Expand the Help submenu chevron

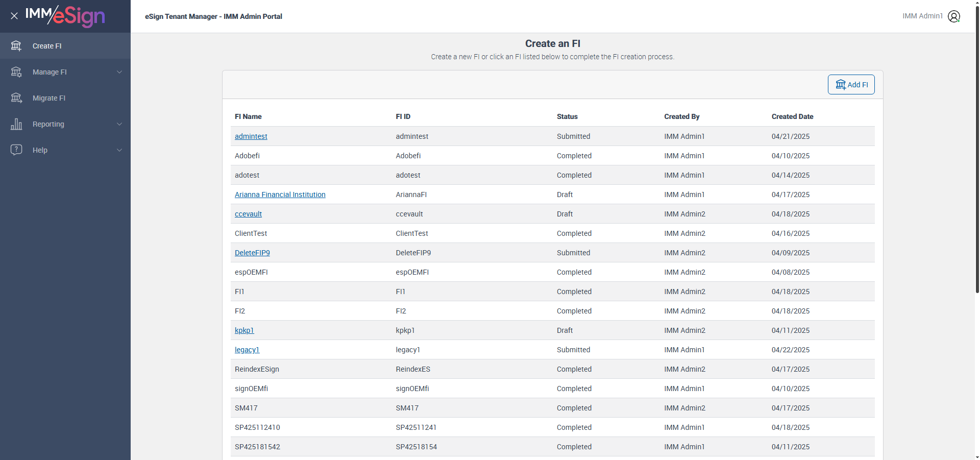[x=119, y=150]
